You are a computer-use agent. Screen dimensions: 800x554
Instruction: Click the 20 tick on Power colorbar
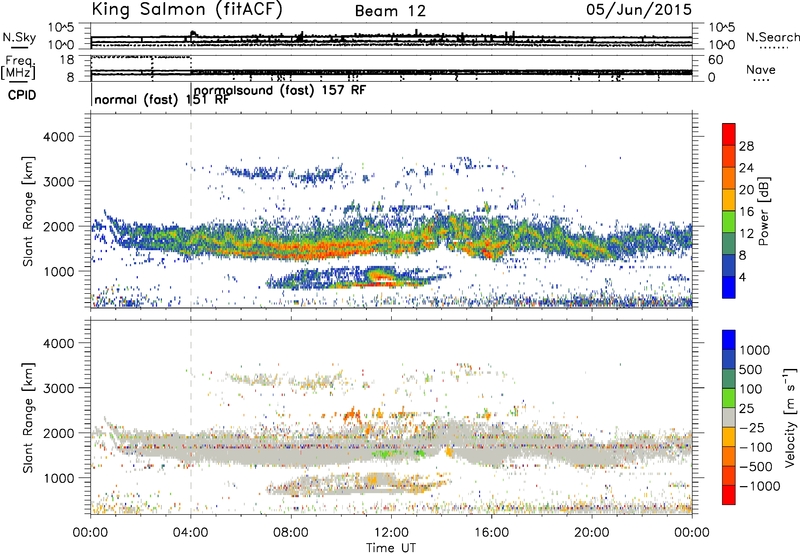(x=746, y=190)
